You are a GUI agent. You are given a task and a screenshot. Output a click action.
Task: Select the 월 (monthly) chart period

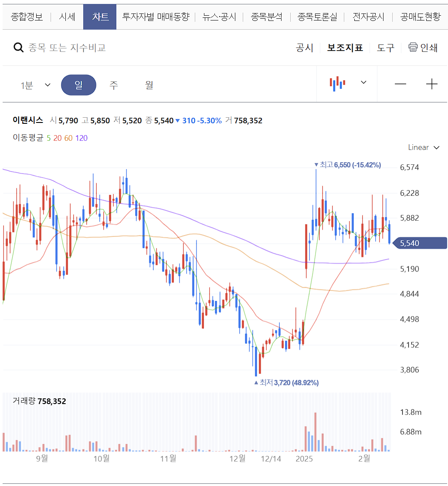pos(149,85)
